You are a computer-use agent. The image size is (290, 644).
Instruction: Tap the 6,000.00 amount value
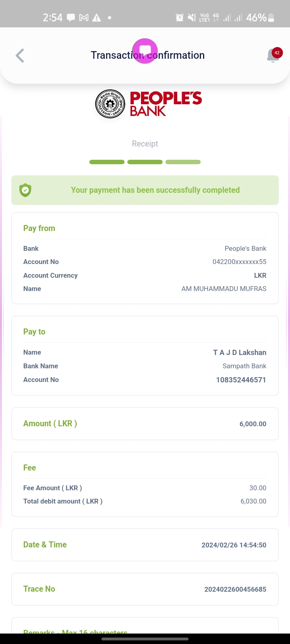(253, 424)
